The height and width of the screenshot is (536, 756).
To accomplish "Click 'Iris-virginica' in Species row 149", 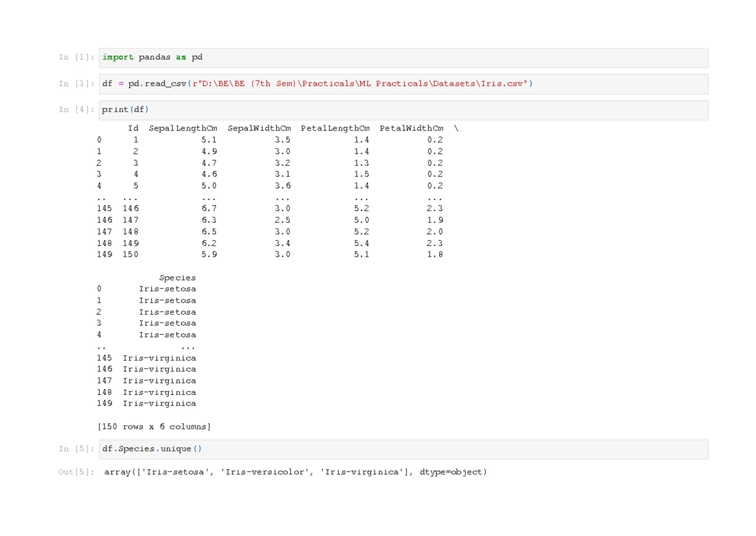I will pos(159,404).
